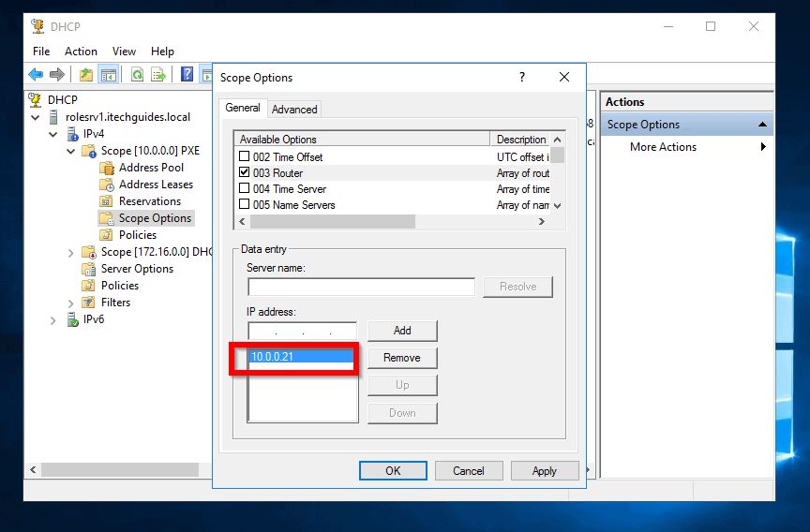Click the Server name input field
Image resolution: width=810 pixels, height=532 pixels.
pos(361,287)
